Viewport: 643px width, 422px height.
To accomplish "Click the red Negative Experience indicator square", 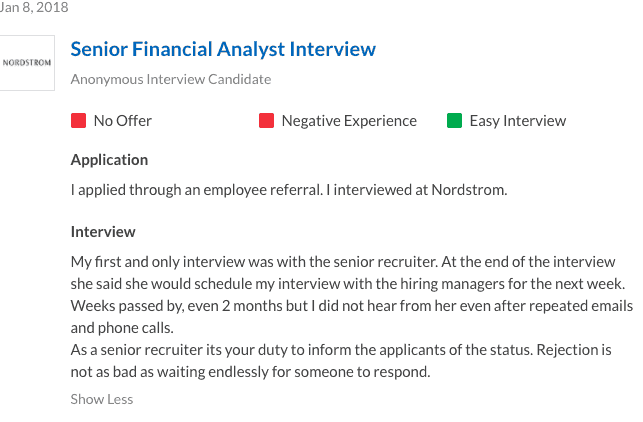I will [267, 121].
